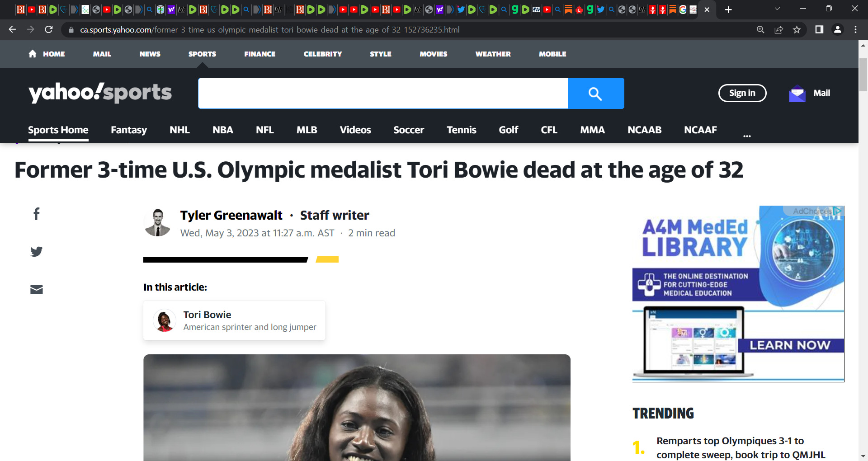This screenshot has height=461, width=868.
Task: Open the NBA section
Action: [x=223, y=130]
